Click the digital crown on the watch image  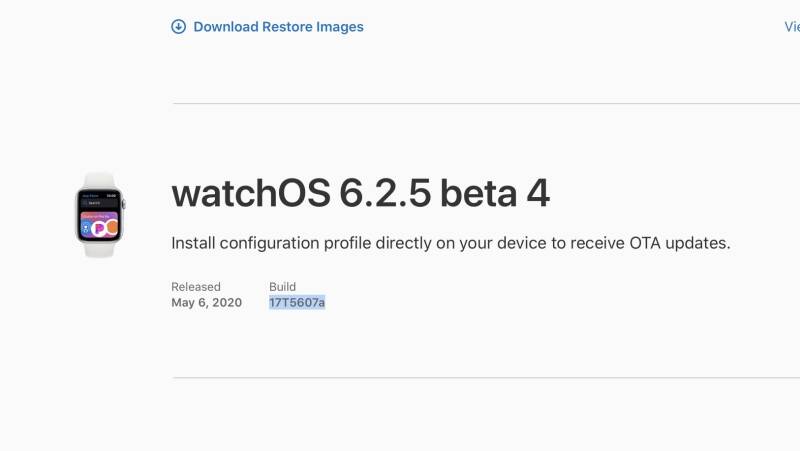click(123, 205)
